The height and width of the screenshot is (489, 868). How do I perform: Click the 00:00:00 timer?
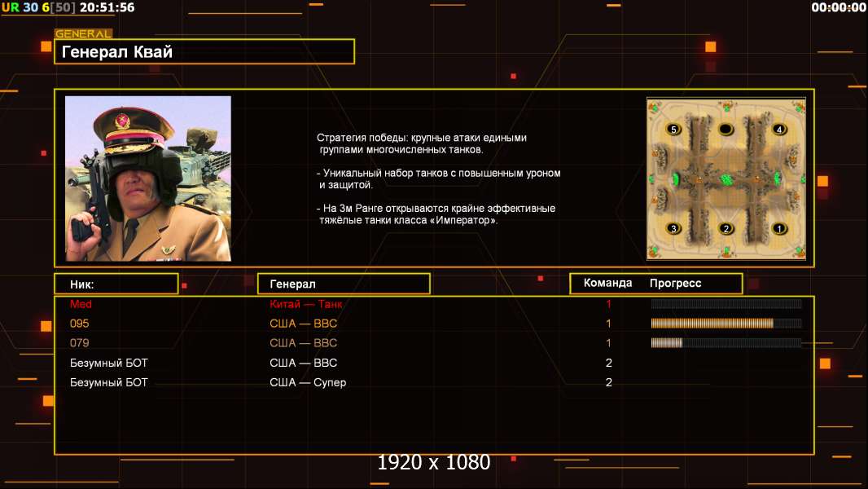tap(838, 7)
